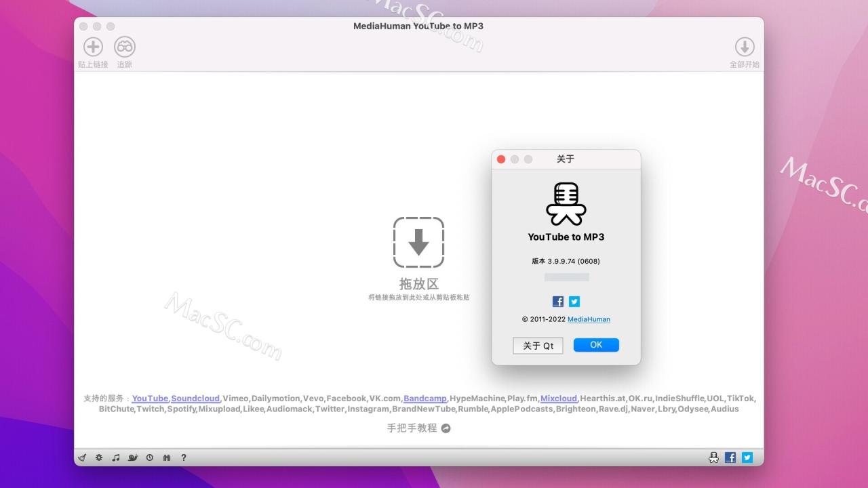This screenshot has height=488, width=868.
Task: Click the Odysee text in services list
Action: click(692, 409)
